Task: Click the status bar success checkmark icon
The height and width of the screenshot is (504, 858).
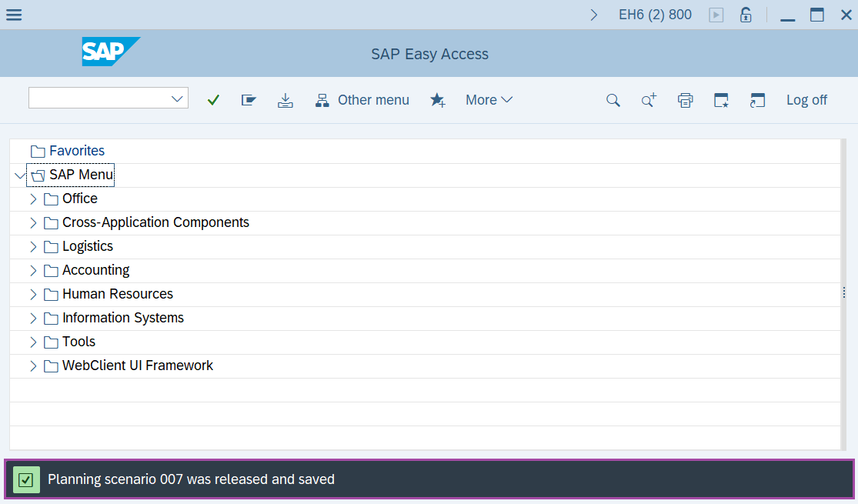Action: pos(26,479)
